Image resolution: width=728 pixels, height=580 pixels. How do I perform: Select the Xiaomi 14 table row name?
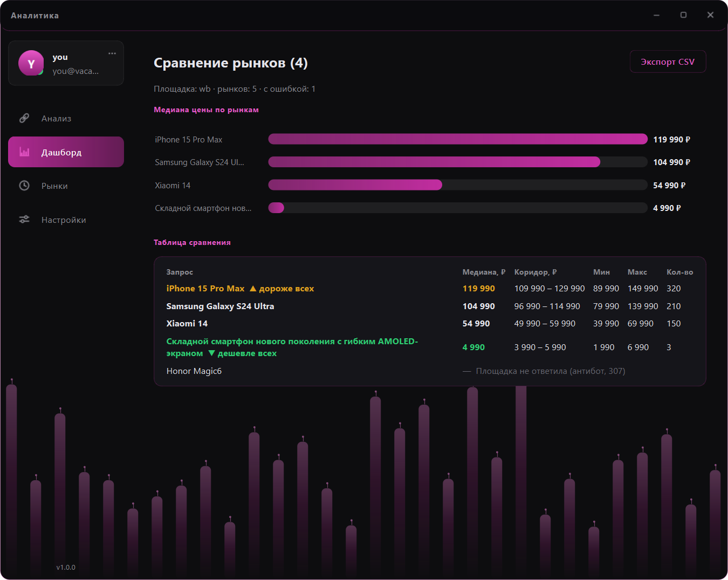pyautogui.click(x=187, y=324)
